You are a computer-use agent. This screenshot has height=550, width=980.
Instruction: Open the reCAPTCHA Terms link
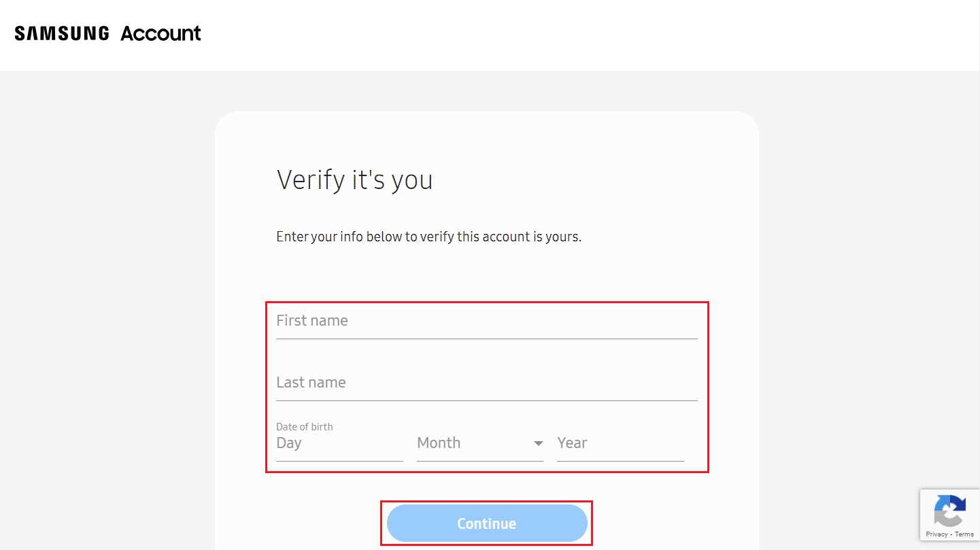[x=964, y=534]
